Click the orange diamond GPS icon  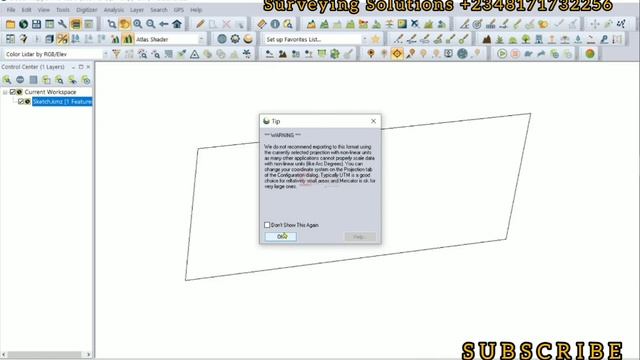pos(397,54)
